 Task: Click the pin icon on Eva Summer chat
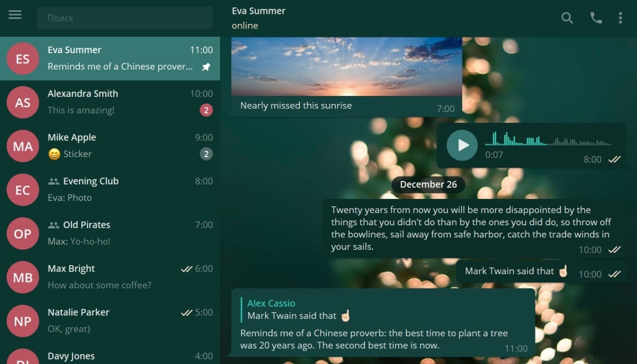[x=206, y=67]
